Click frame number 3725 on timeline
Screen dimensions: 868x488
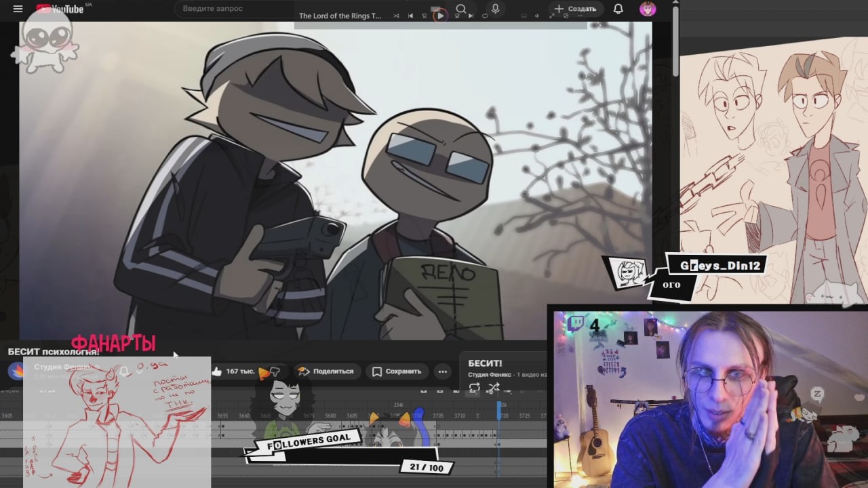click(524, 415)
